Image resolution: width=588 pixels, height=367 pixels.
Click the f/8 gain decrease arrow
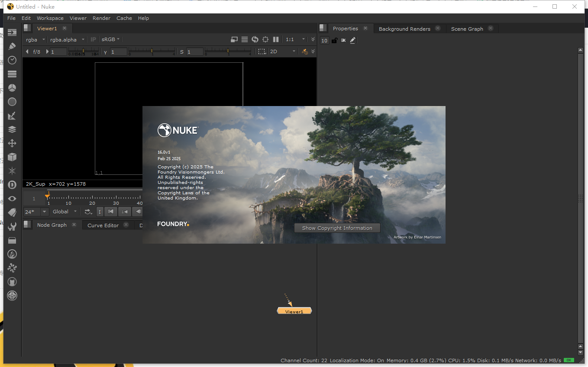[x=27, y=52]
